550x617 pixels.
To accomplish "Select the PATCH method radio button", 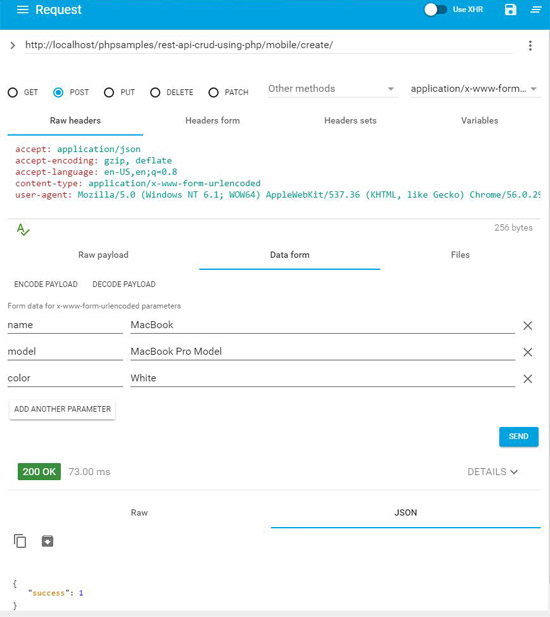I will point(213,92).
